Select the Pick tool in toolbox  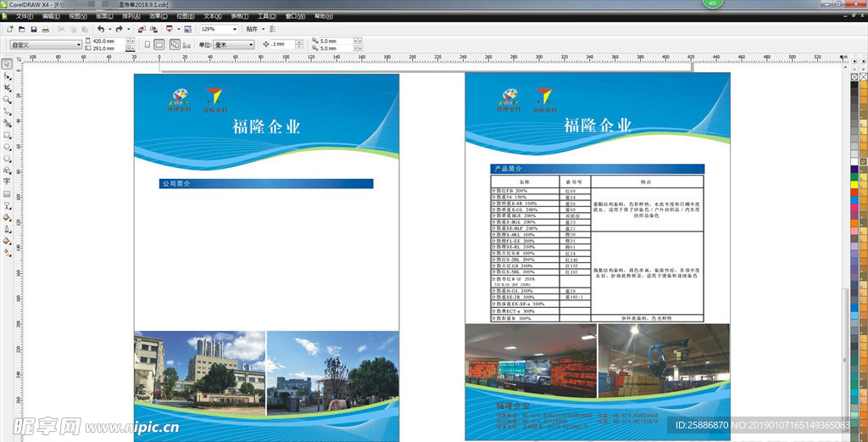point(7,64)
